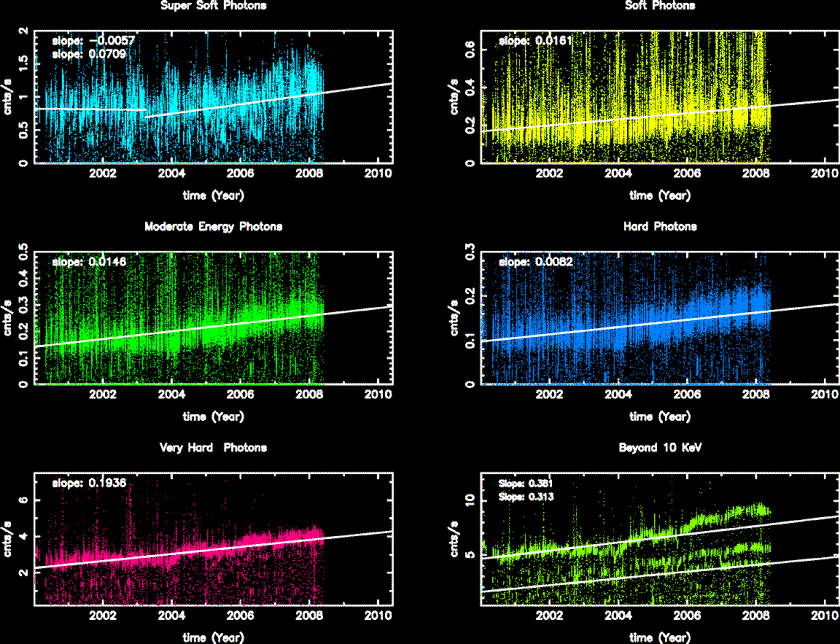The height and width of the screenshot is (644, 840).
Task: Click the 'Hard Photons' chart title
Action: point(660,227)
